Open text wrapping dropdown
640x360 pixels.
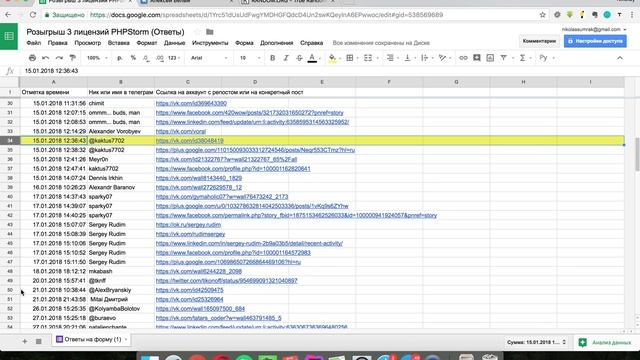pyautogui.click(x=427, y=58)
